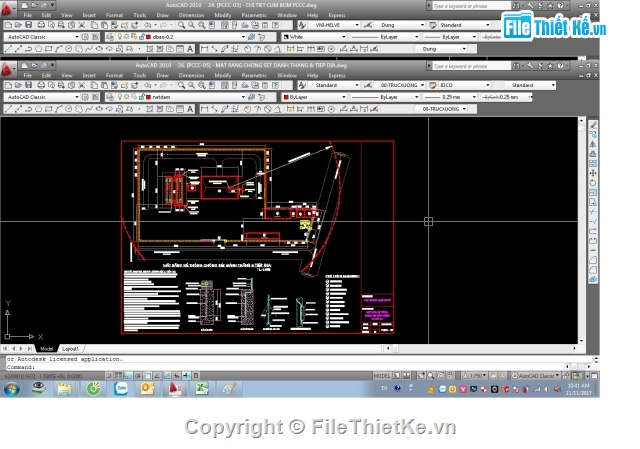This screenshot has width=640, height=449.
Task: Select the Polygon tool in front window
Action: pyautogui.click(x=38, y=109)
